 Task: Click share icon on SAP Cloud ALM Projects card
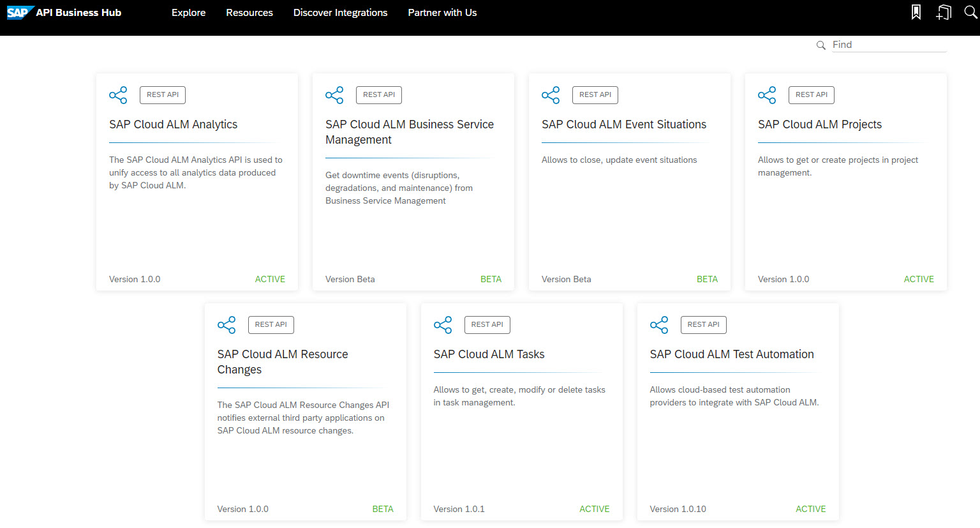[x=767, y=95]
